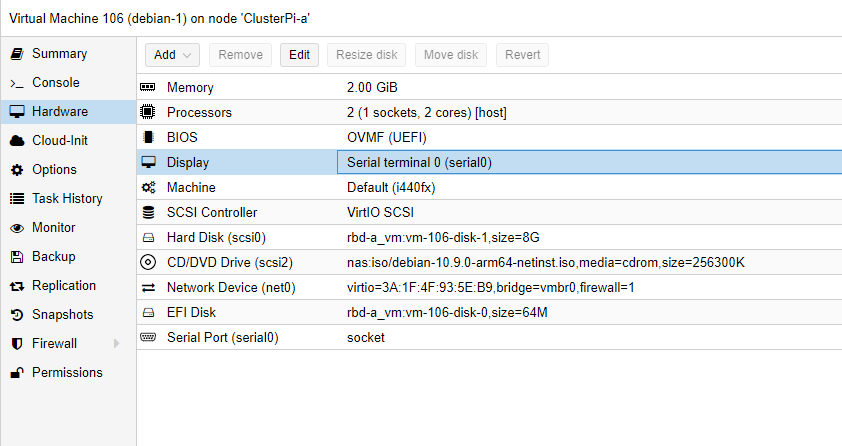This screenshot has height=446, width=842.
Task: Click the Edit button in toolbar
Action: (299, 55)
